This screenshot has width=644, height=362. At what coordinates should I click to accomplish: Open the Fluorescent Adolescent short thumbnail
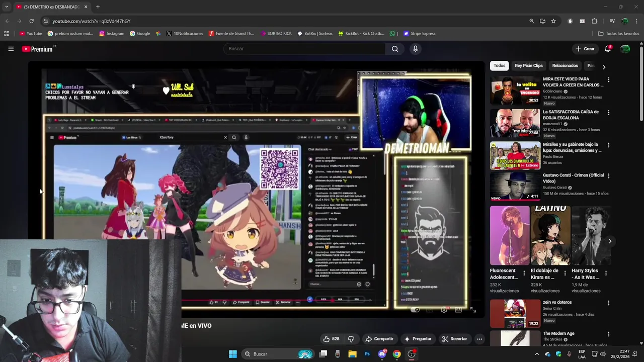point(510,235)
